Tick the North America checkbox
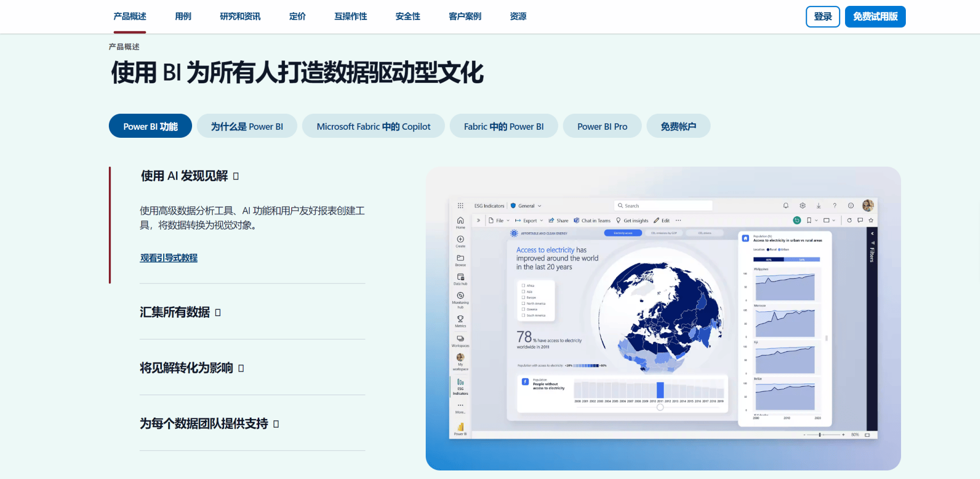Screen dimensions: 980x479 [x=523, y=303]
